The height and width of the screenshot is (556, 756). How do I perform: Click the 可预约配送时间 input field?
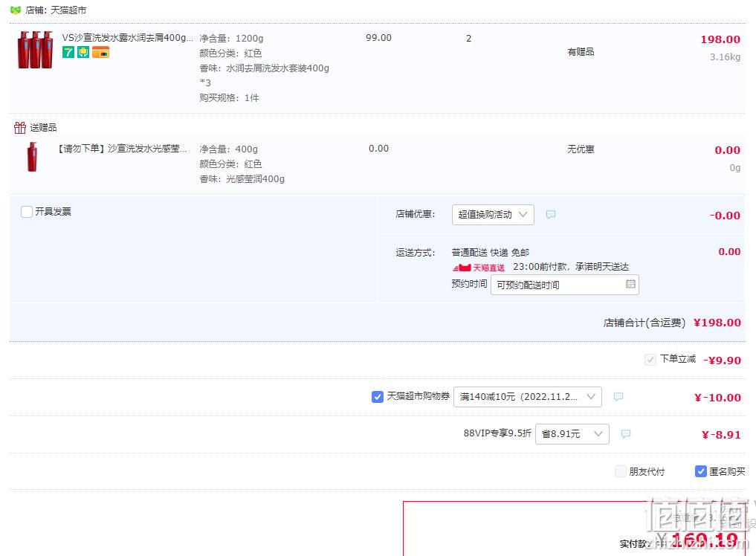(x=565, y=285)
